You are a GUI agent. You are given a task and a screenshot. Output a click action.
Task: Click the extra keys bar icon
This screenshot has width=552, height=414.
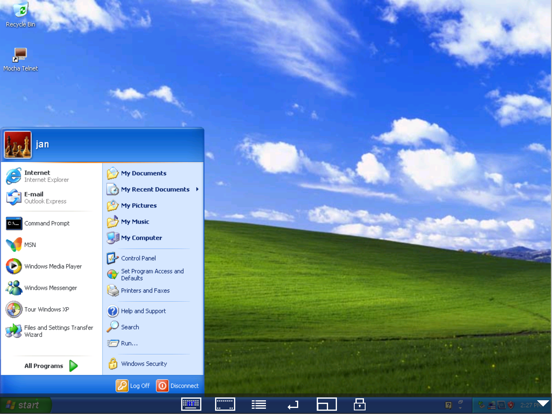tap(225, 404)
